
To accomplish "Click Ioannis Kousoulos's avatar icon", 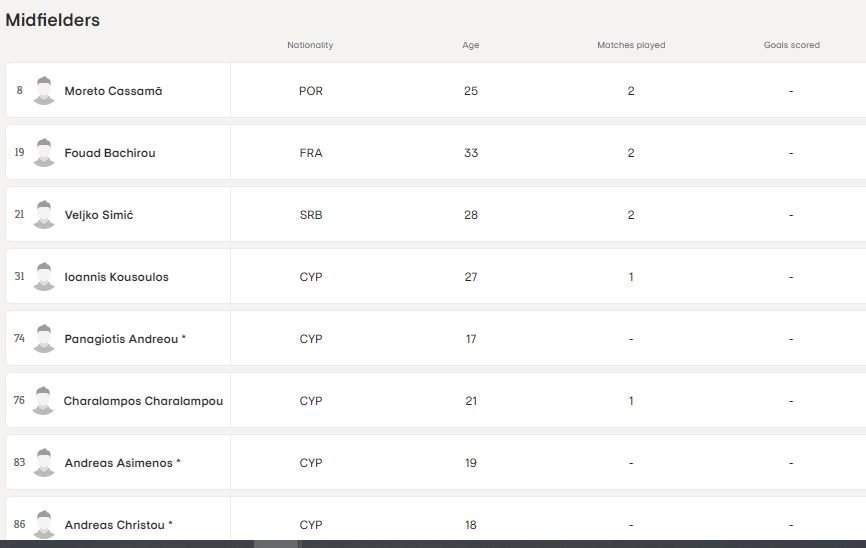I will (44, 276).
